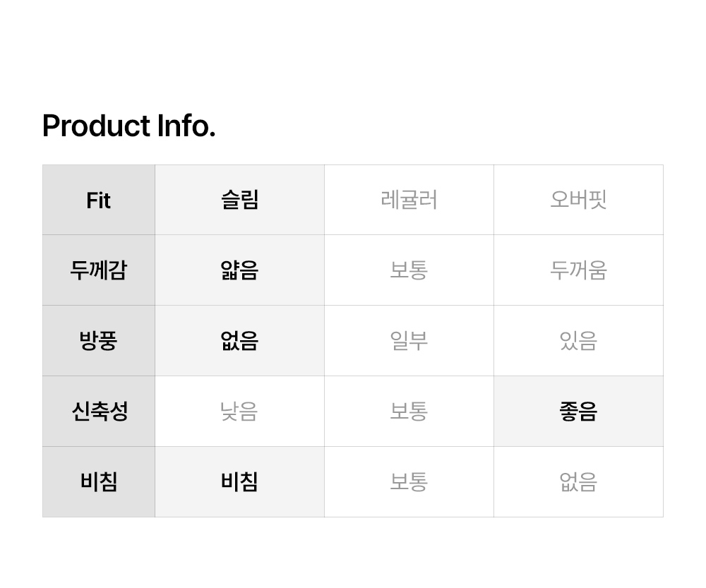The width and height of the screenshot is (706, 588).
Task: Select 없음 in the 비침 row
Action: pyautogui.click(x=578, y=482)
